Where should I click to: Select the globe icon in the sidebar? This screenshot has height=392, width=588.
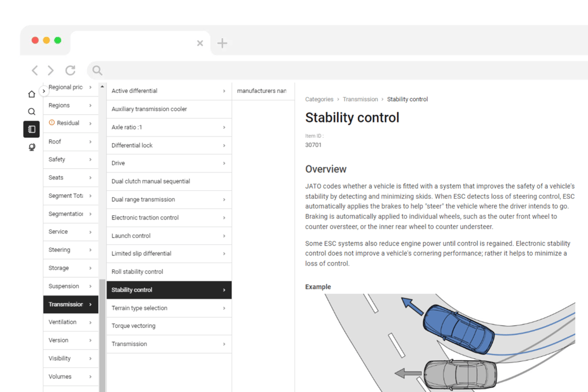[31, 147]
